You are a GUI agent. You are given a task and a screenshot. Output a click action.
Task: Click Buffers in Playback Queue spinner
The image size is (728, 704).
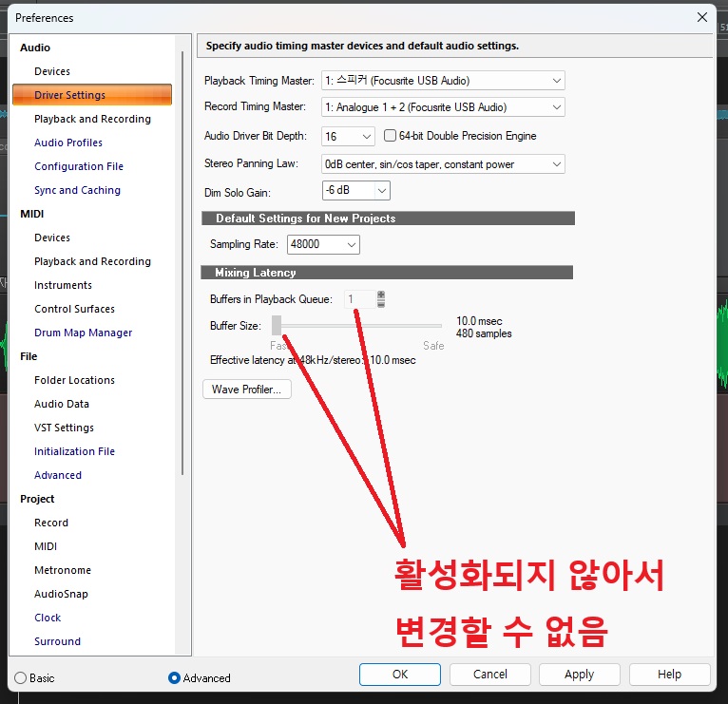[x=381, y=299]
